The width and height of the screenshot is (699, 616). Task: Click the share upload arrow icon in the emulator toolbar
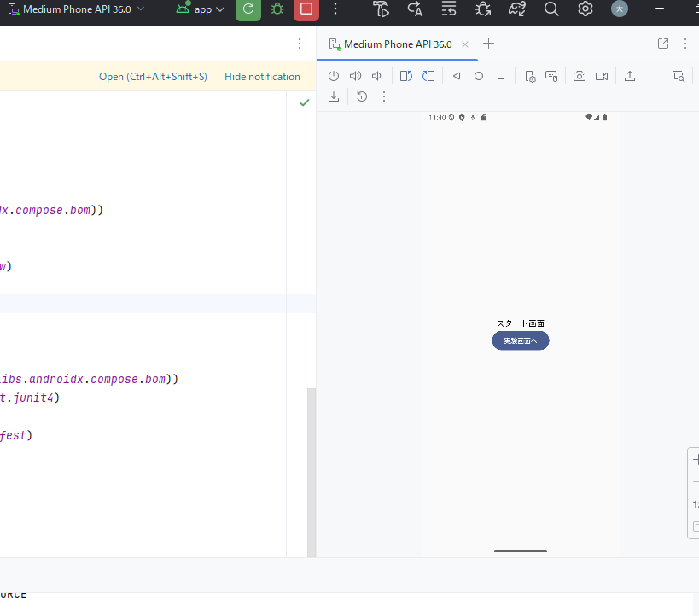click(x=630, y=76)
